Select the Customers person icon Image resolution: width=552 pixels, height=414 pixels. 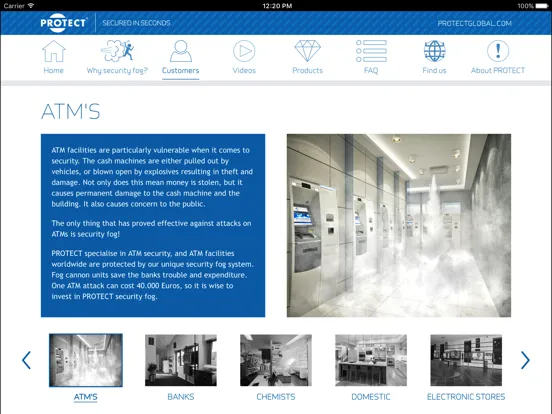[181, 51]
